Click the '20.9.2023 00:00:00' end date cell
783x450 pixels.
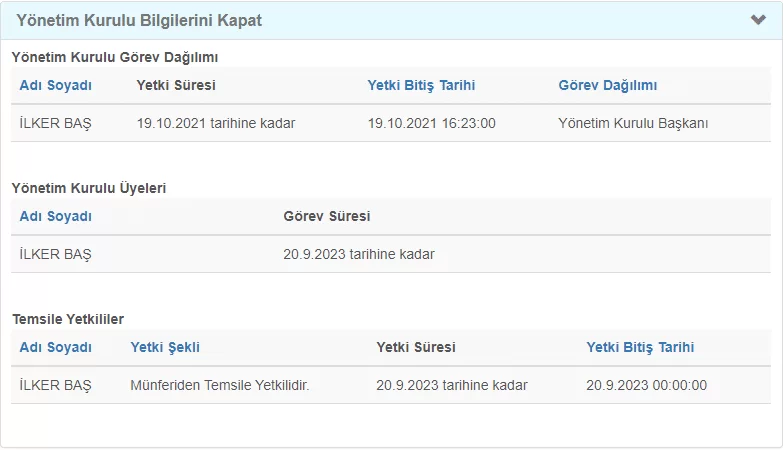point(646,385)
